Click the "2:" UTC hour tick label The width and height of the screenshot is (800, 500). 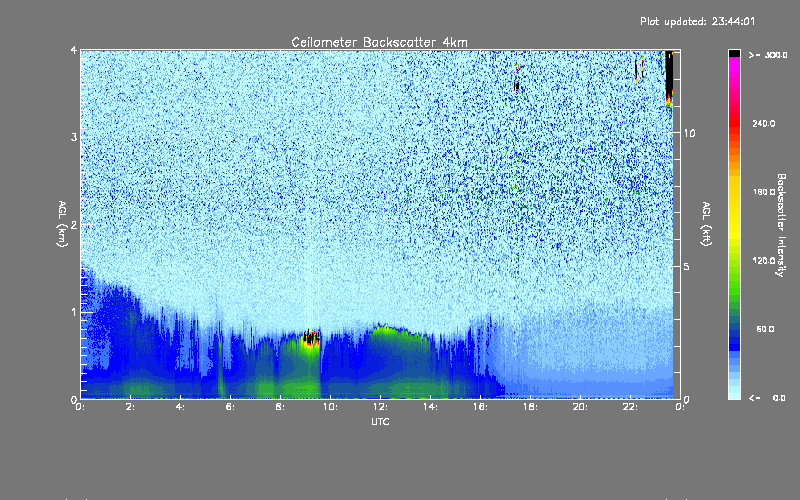point(131,407)
